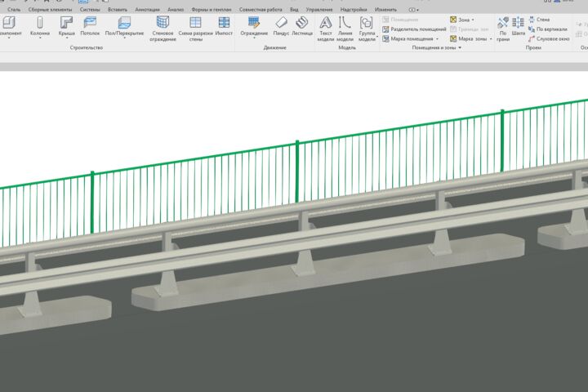The height and width of the screenshot is (392, 588).
Task: Select the Ограждение (Railing) tool
Action: tap(254, 26)
